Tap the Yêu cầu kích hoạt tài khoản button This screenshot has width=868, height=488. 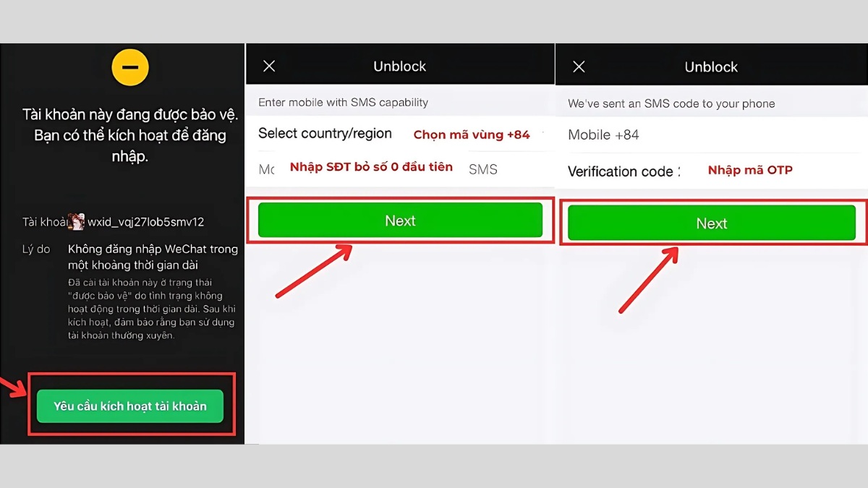(130, 406)
